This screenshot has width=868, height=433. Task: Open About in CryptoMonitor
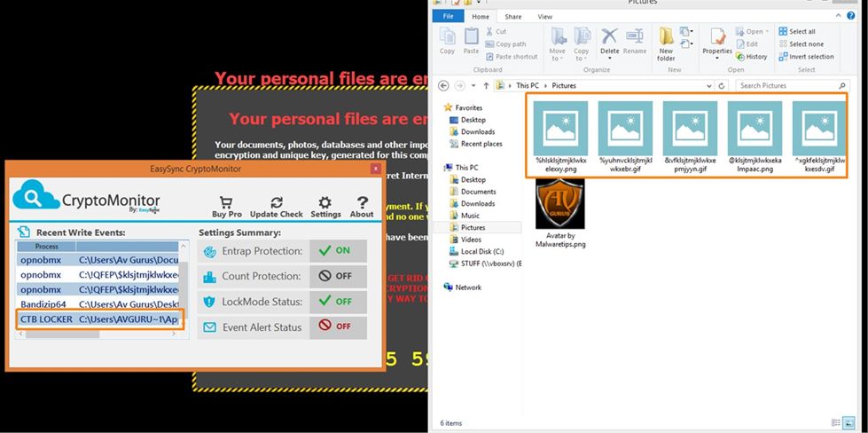coord(362,207)
